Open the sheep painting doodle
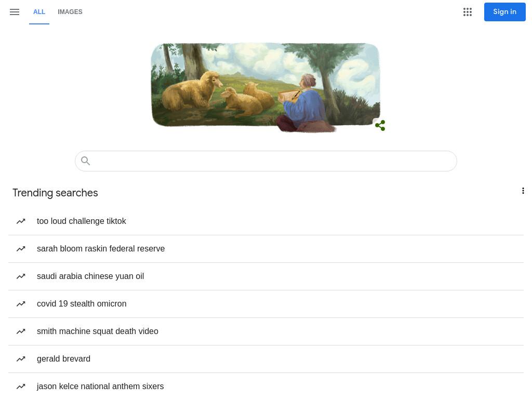532x399 pixels. 265,87
